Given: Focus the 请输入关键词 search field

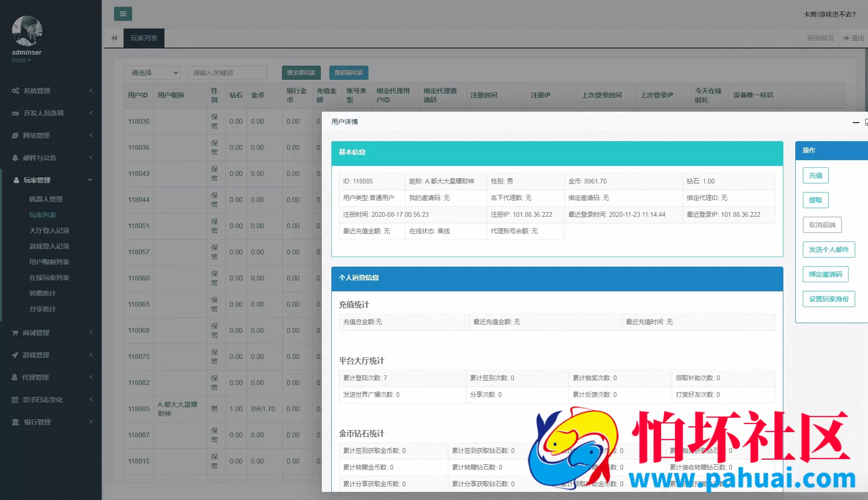Looking at the screenshot, I should [x=227, y=73].
